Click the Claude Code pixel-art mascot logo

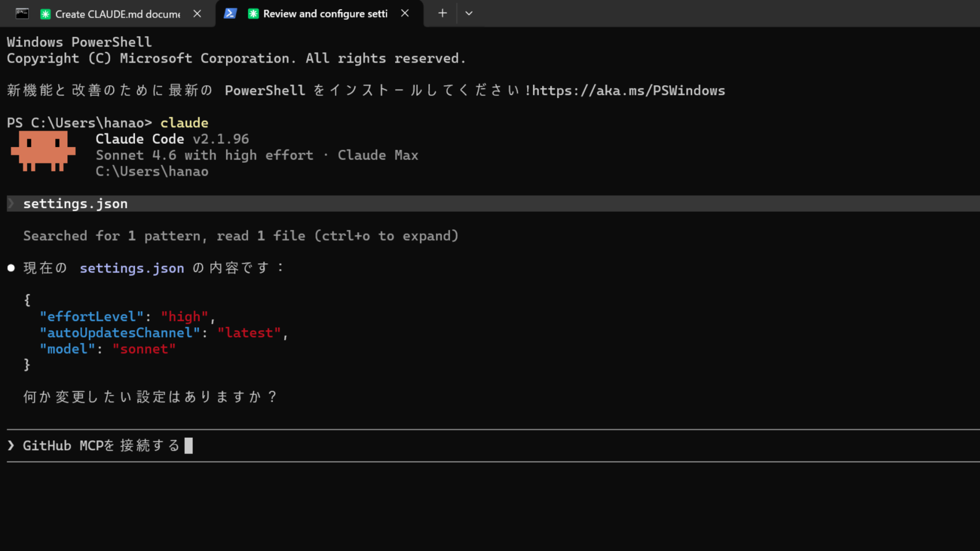pyautogui.click(x=43, y=151)
